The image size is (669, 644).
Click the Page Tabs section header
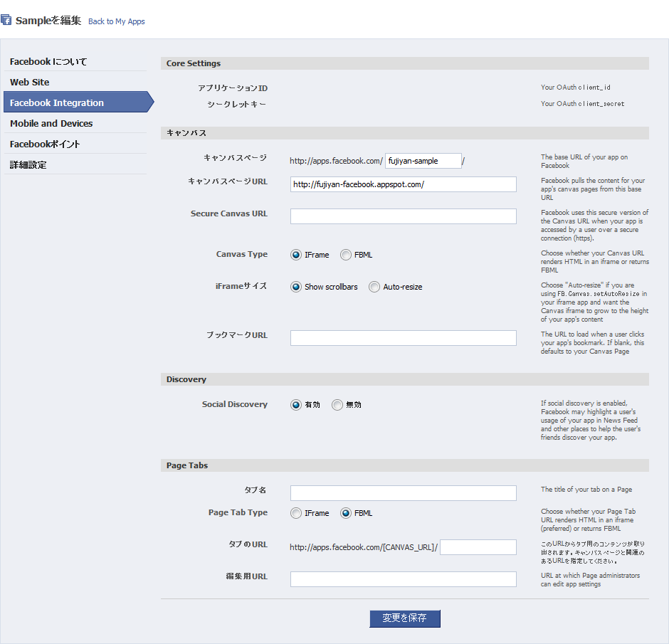point(405,465)
